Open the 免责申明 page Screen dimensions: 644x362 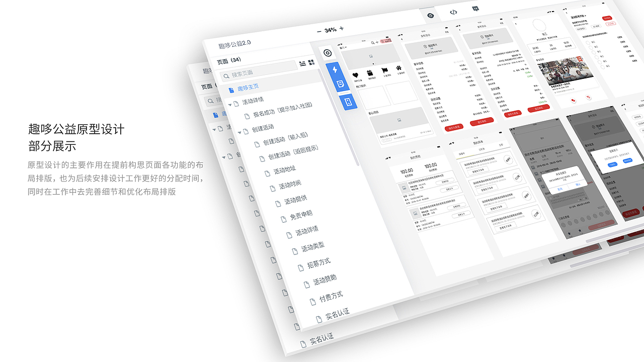(x=301, y=215)
